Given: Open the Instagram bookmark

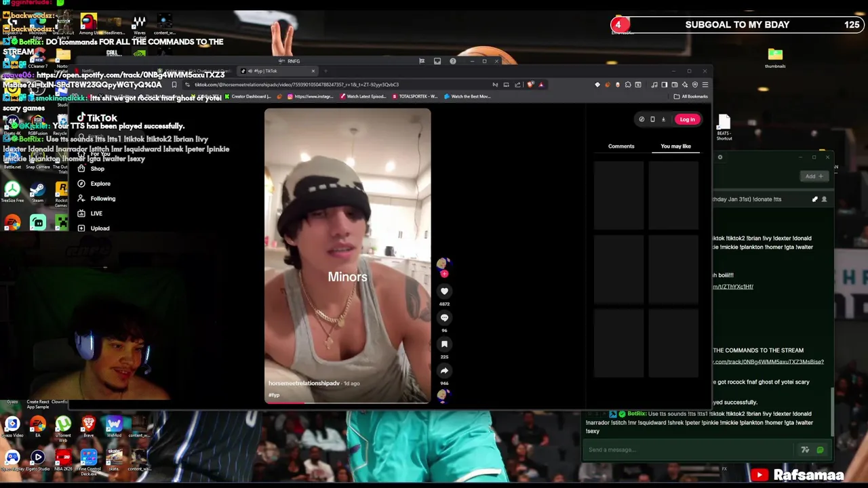Looking at the screenshot, I should (311, 96).
